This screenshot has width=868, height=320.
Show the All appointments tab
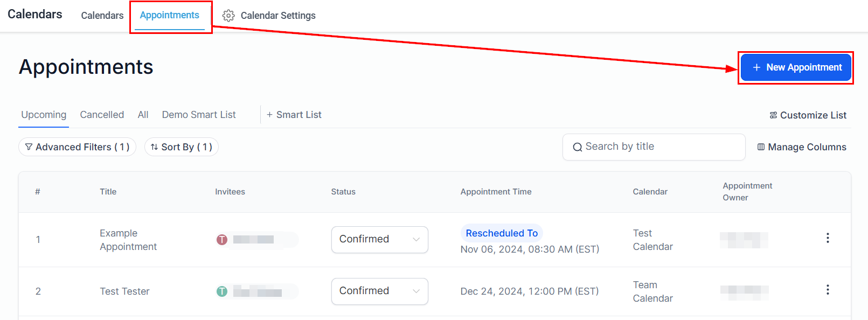[x=143, y=115]
